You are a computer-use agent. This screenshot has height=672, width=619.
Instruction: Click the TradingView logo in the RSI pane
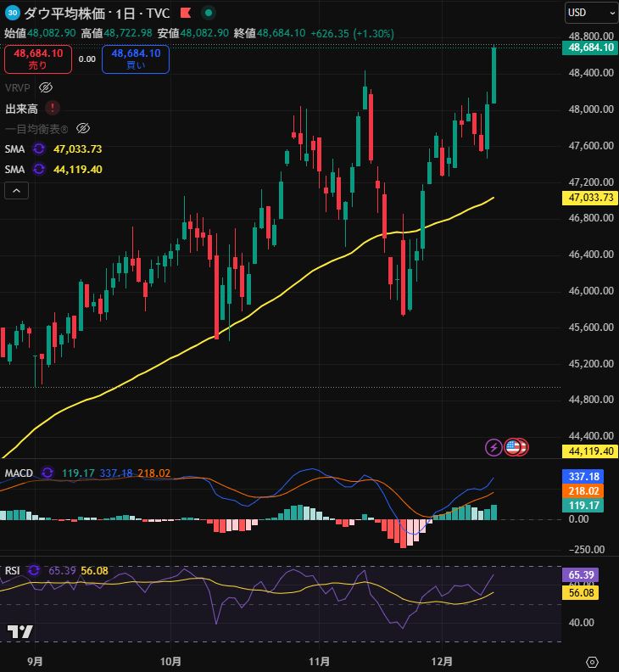tap(20, 631)
